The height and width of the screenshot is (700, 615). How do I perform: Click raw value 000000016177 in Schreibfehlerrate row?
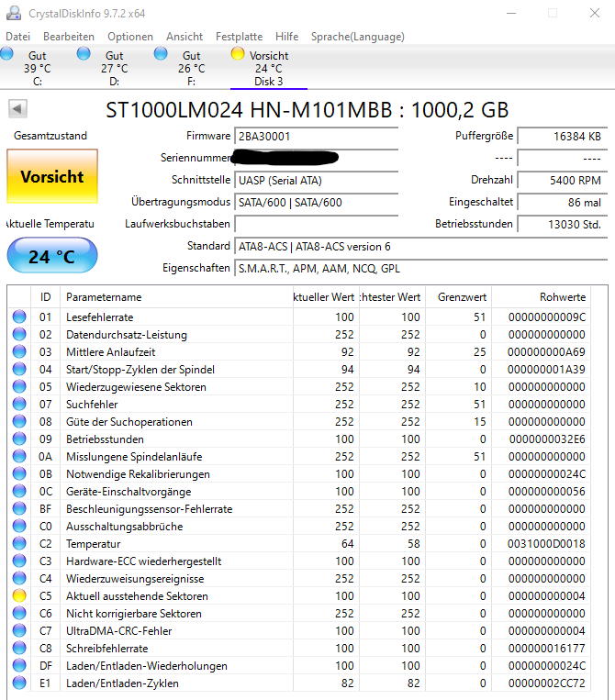547,649
